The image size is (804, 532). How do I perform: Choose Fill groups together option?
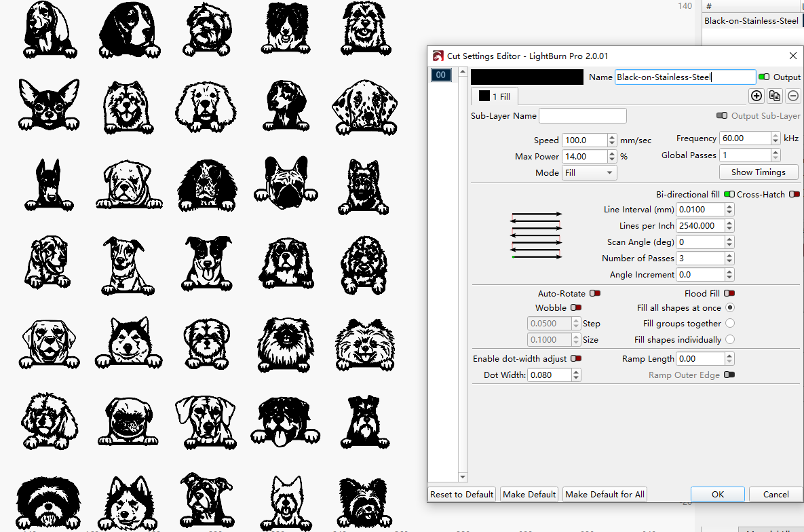[730, 324]
